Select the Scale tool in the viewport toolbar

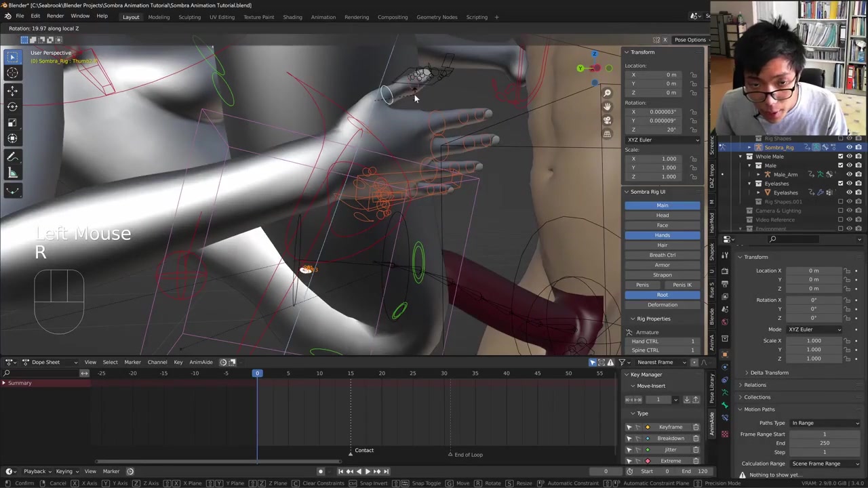tap(12, 123)
